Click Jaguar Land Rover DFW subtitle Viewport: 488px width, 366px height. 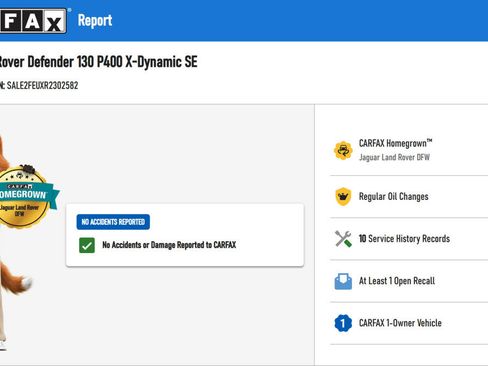coord(394,157)
